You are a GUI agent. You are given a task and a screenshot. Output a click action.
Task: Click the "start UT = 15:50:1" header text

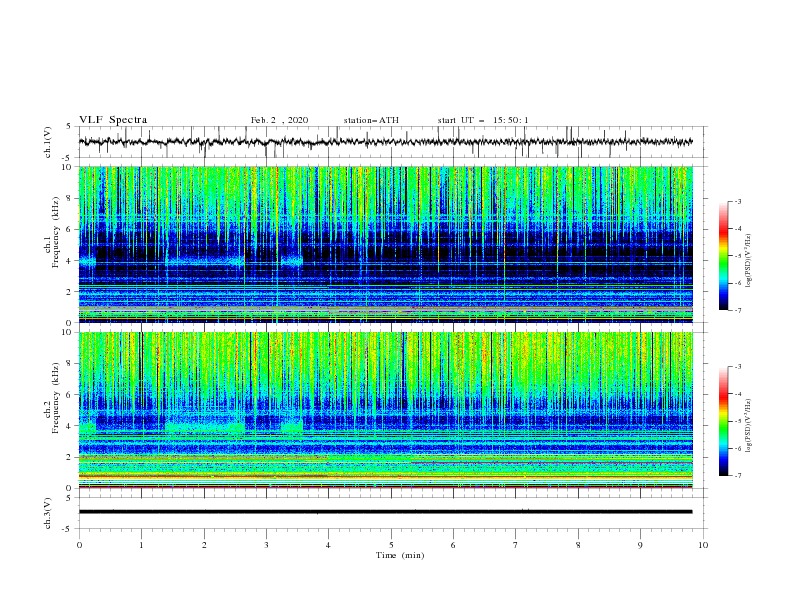tap(483, 120)
